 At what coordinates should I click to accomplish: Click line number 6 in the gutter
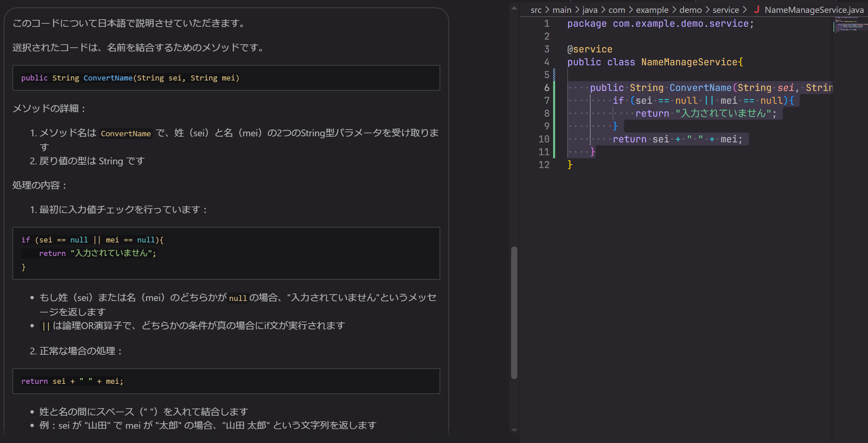click(x=547, y=88)
